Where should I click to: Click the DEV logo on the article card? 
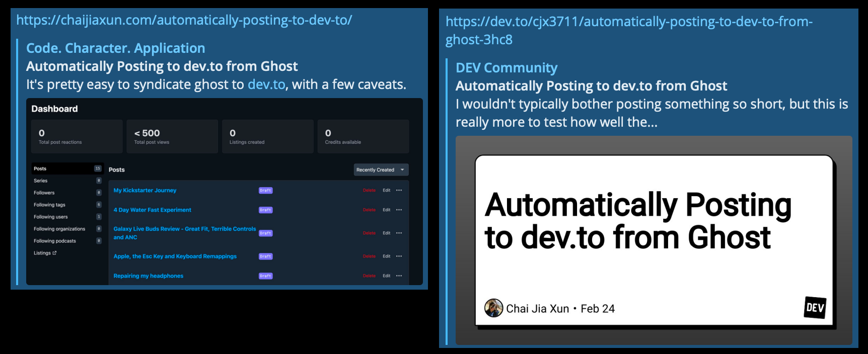point(815,308)
